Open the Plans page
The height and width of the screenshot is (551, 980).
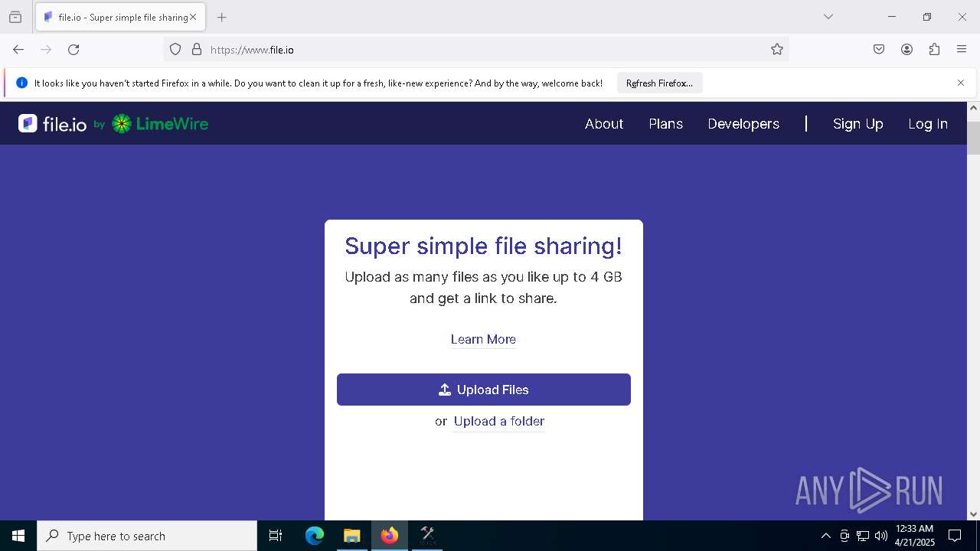click(x=666, y=124)
